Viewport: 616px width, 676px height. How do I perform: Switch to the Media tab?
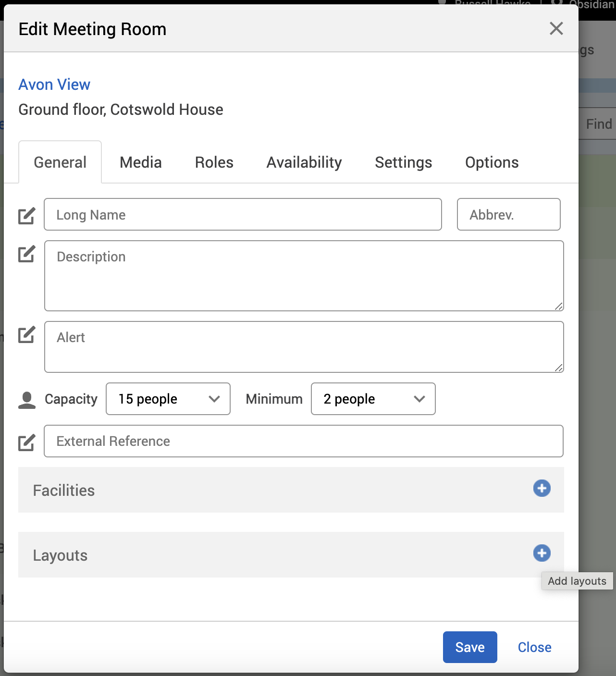click(x=140, y=162)
